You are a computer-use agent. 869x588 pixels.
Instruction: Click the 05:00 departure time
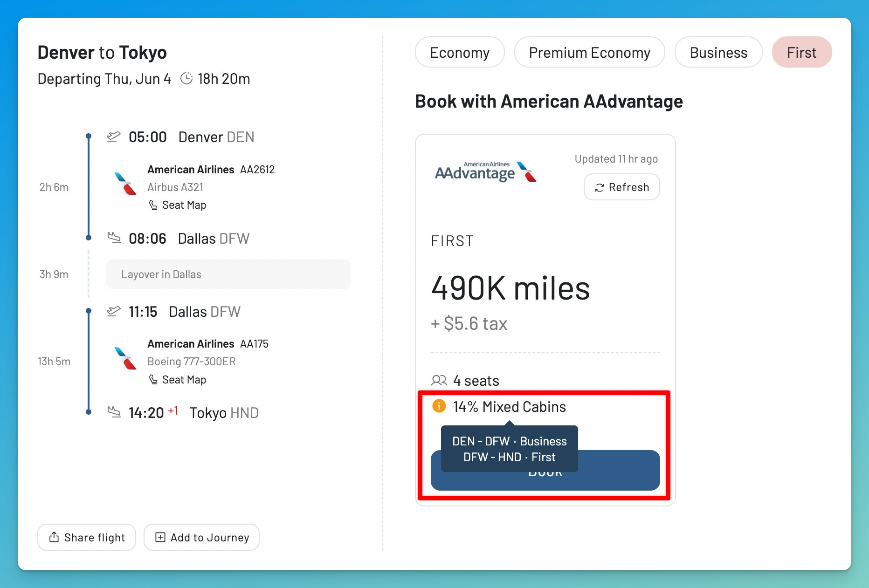tap(148, 137)
